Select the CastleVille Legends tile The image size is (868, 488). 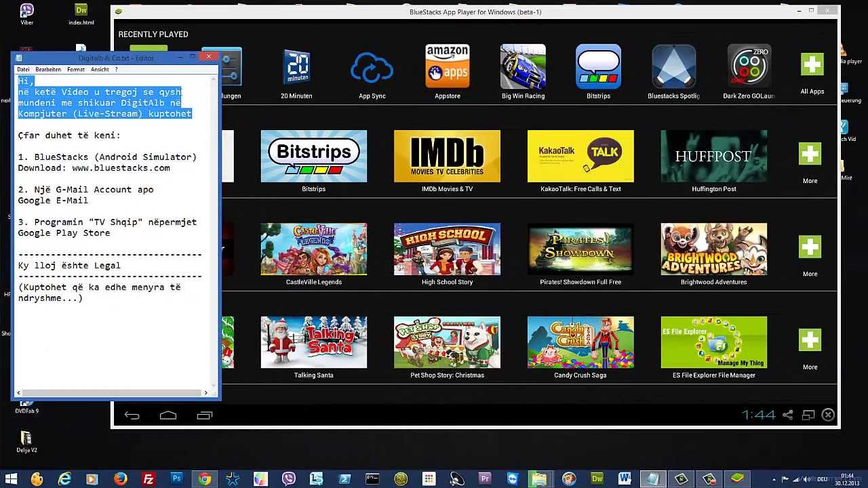[313, 249]
